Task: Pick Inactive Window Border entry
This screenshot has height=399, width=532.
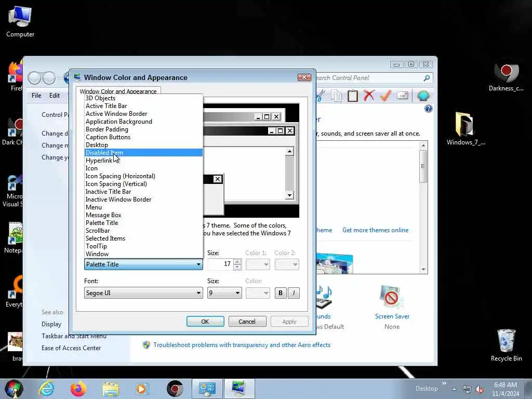Action: 143,199
